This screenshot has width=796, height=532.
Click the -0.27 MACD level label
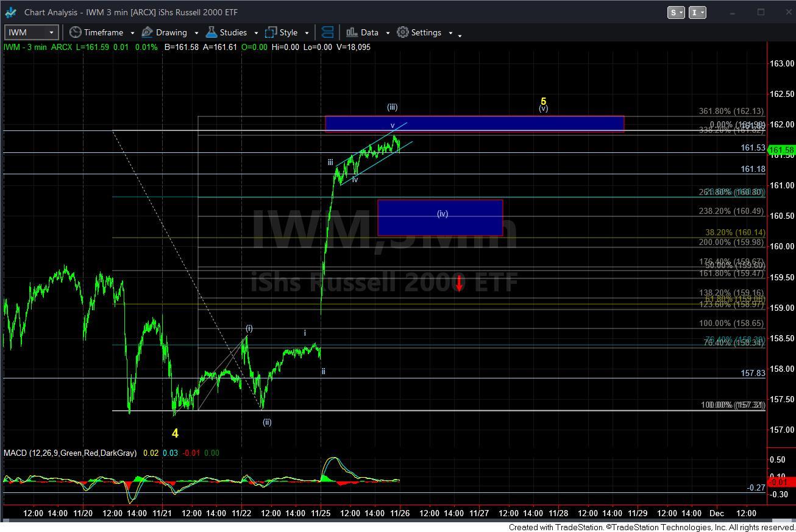pos(756,488)
